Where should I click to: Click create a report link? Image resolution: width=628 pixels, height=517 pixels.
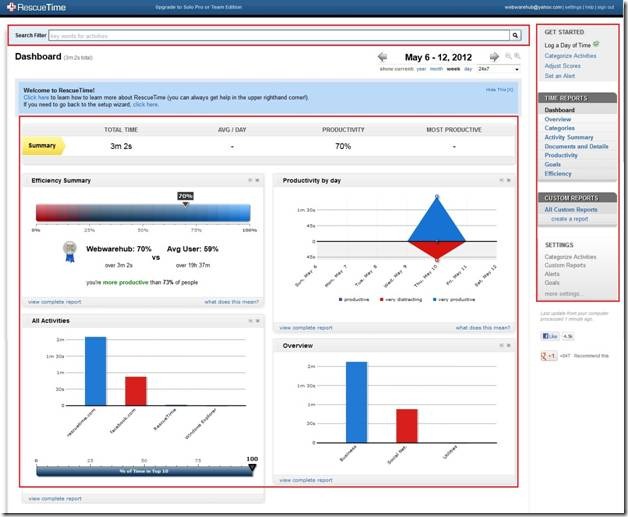pos(570,219)
